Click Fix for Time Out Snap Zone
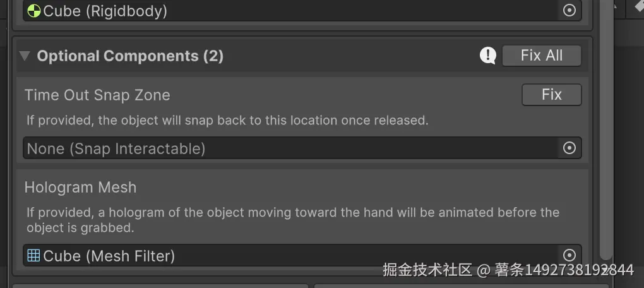The image size is (644, 288). click(552, 95)
